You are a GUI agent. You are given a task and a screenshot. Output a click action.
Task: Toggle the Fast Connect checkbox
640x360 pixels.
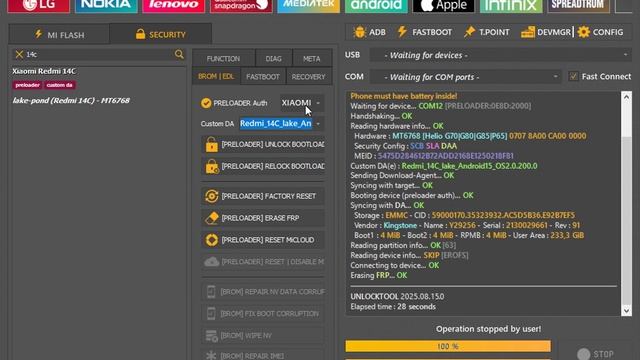(573, 76)
